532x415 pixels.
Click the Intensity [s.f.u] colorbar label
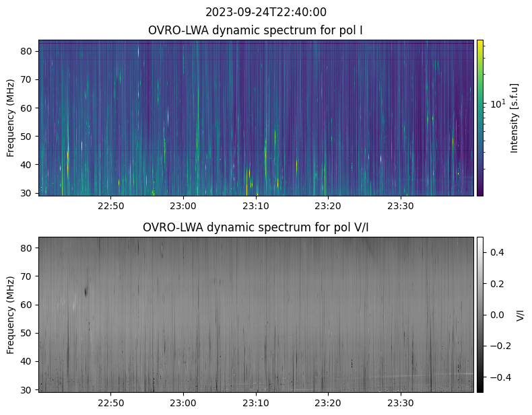point(514,118)
